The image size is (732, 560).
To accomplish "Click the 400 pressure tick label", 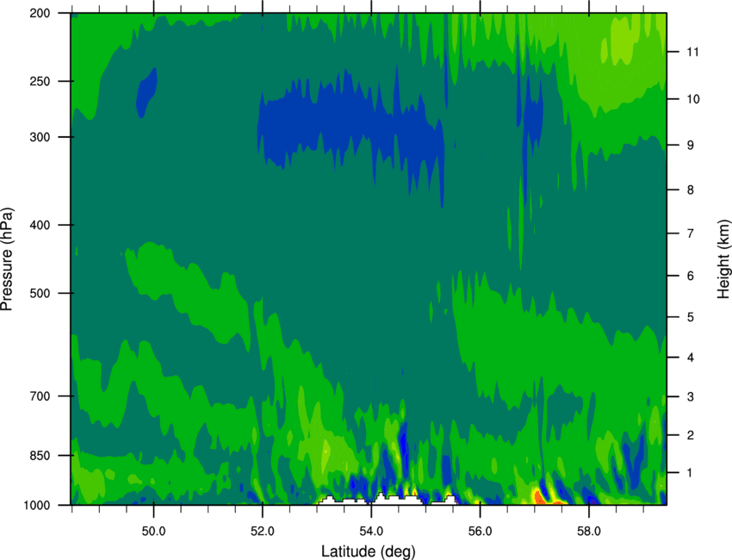I will 40,225.
